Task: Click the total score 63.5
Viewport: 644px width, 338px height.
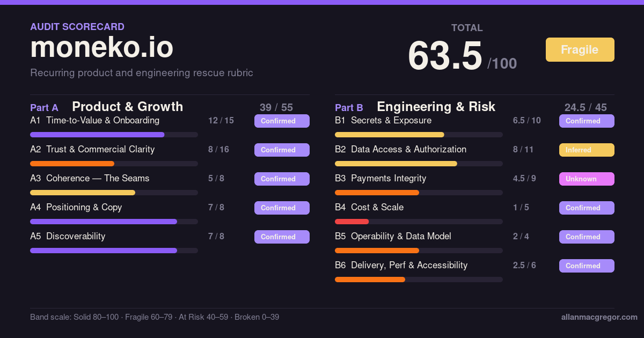Action: [445, 56]
